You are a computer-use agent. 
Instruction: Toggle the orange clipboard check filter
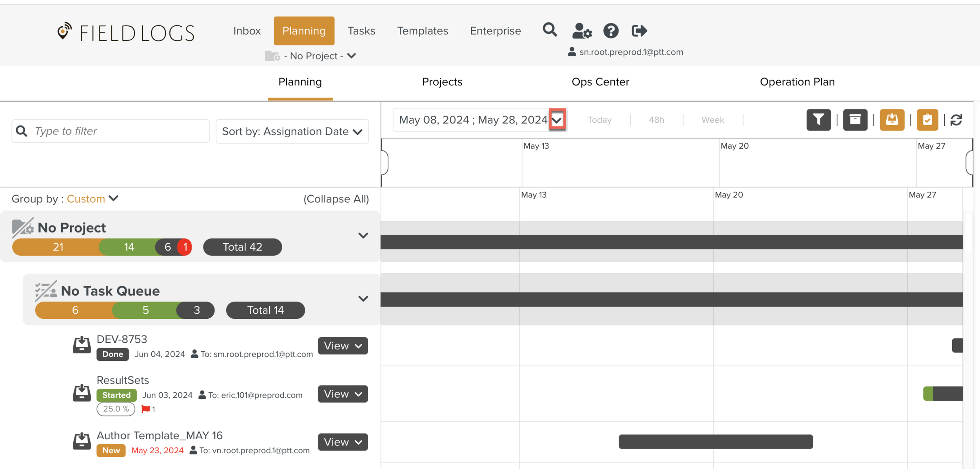[927, 120]
